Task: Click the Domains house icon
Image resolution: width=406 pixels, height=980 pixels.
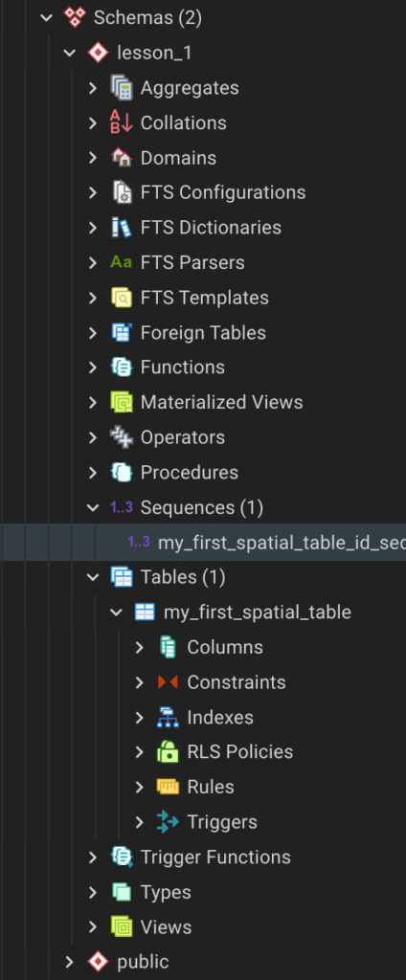Action: pos(122,158)
